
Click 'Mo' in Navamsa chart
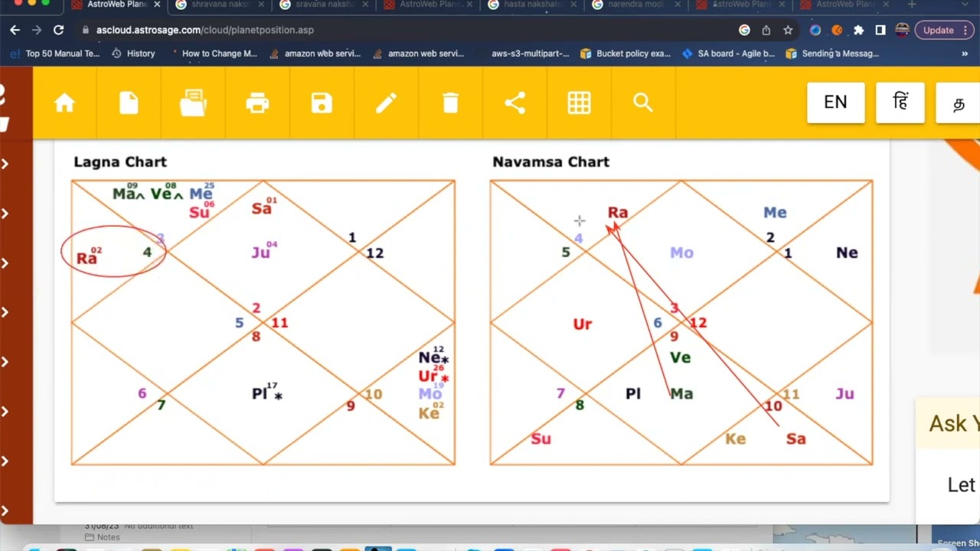click(681, 253)
